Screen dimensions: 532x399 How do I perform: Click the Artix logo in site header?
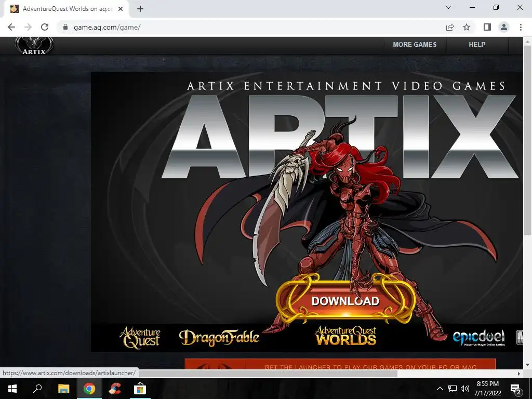[x=34, y=46]
